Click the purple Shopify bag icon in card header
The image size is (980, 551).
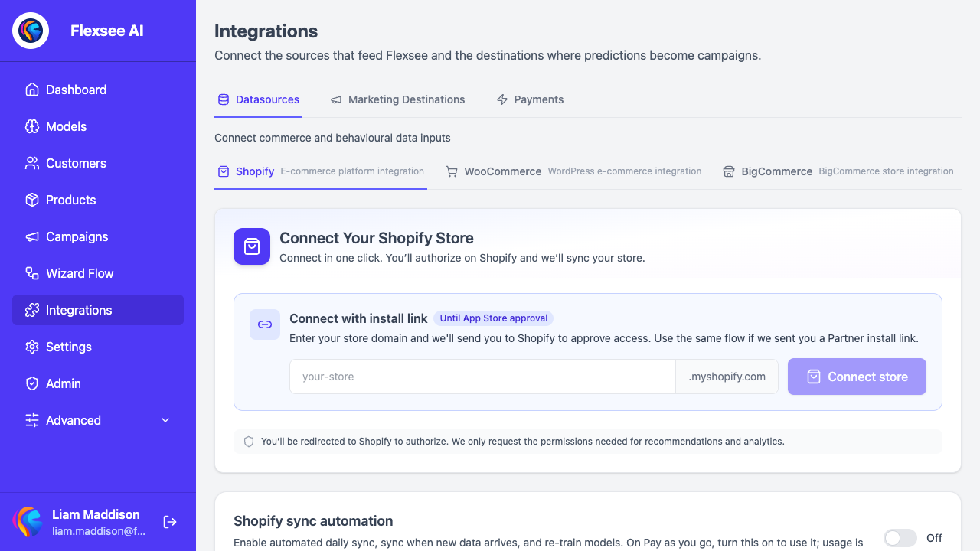(x=252, y=246)
